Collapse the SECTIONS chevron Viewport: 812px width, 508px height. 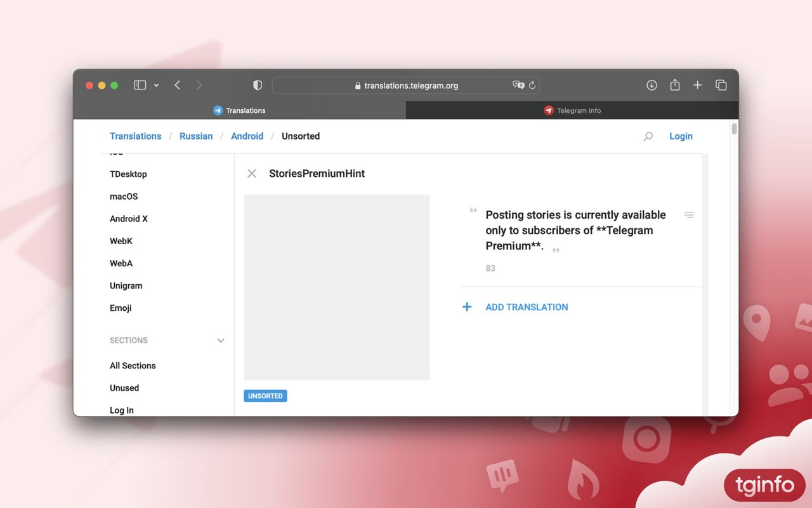pos(221,341)
